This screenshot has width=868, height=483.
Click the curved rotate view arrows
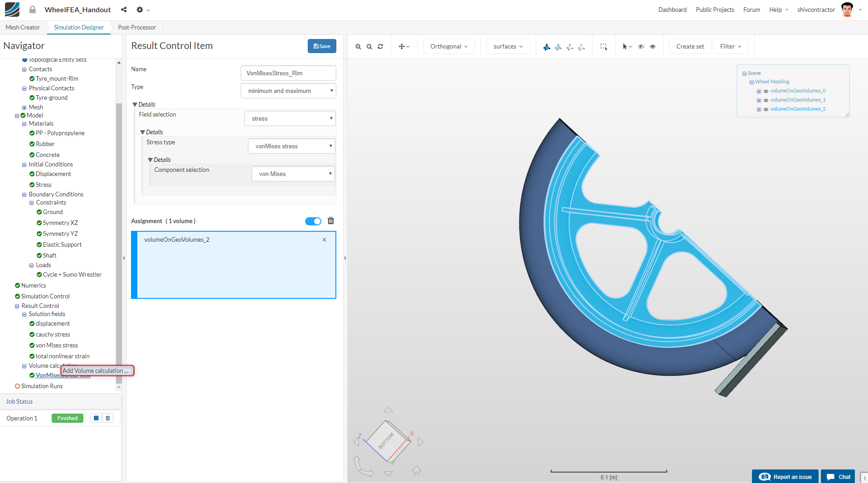[x=363, y=467]
